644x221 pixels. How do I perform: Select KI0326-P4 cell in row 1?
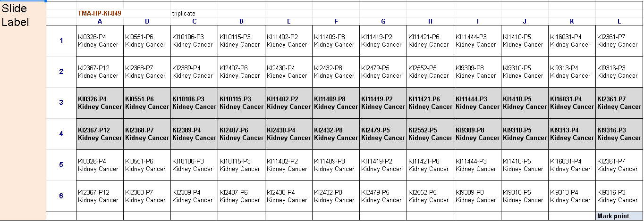pos(100,41)
